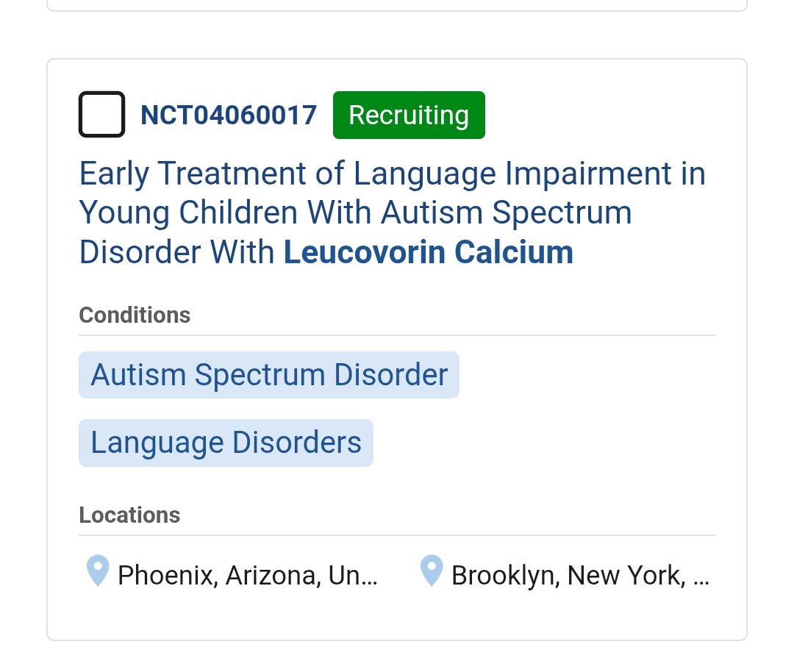Click the bold Leucovorin Calcium term
Viewport: 794px width, 672px height.
[428, 252]
